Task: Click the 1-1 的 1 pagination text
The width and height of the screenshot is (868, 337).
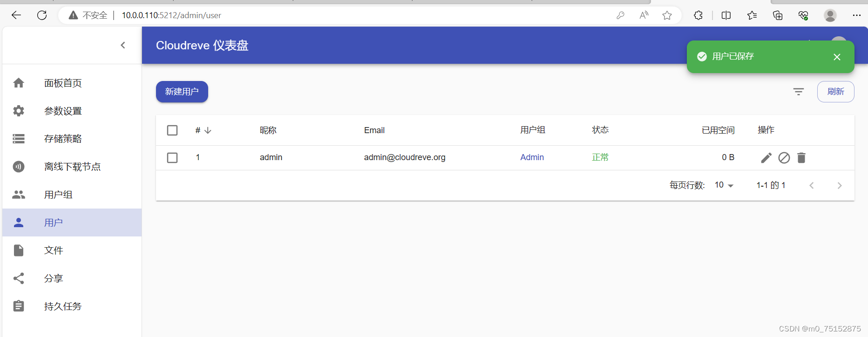Action: (771, 185)
